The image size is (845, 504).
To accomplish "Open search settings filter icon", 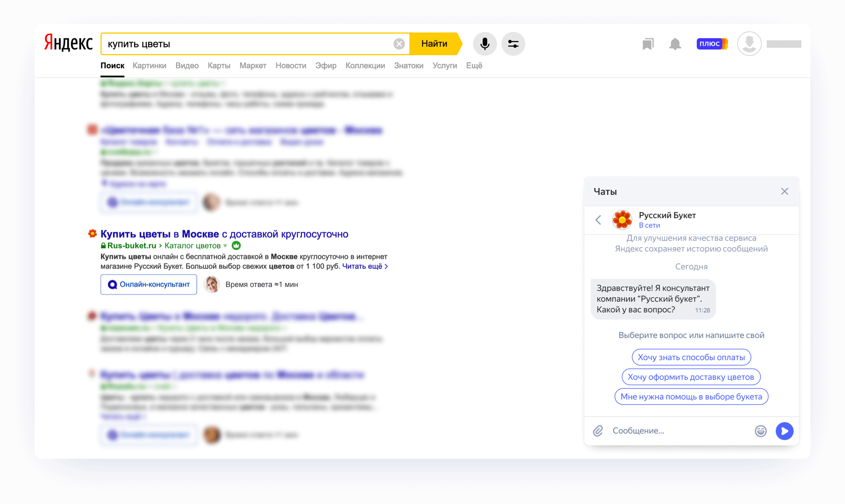I will (x=513, y=44).
